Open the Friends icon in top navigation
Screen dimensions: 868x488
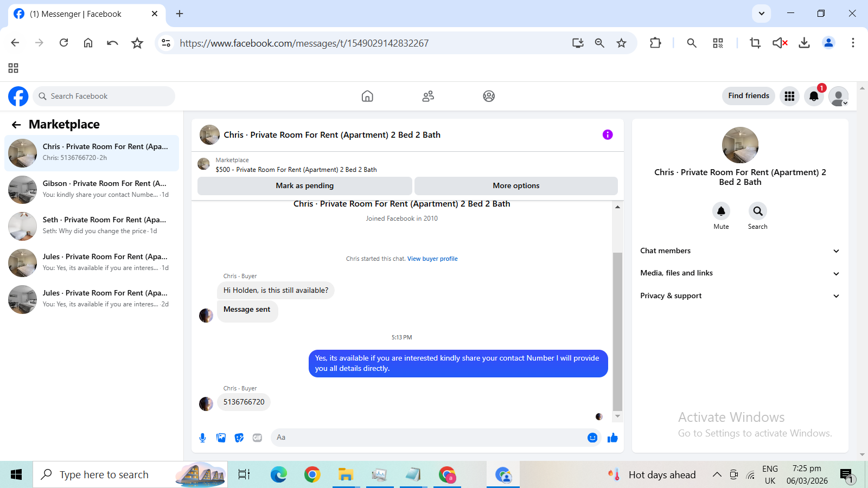point(428,97)
